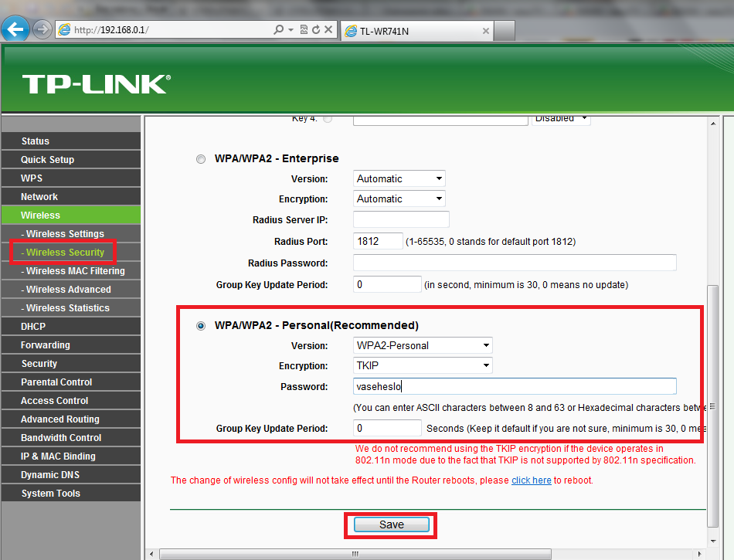Click the Password field containing vaseheslo
The height and width of the screenshot is (560, 734).
[515, 386]
